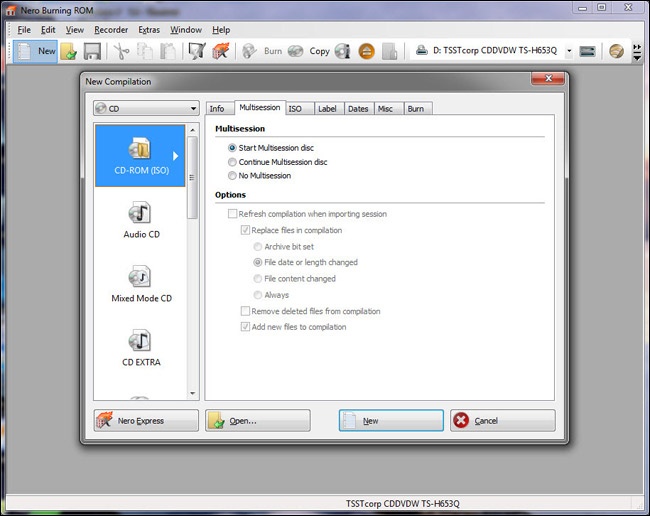Screen dimensions: 650x516
Task: Click the toolbar icon right of the Paste icon
Action: pyautogui.click(x=196, y=51)
